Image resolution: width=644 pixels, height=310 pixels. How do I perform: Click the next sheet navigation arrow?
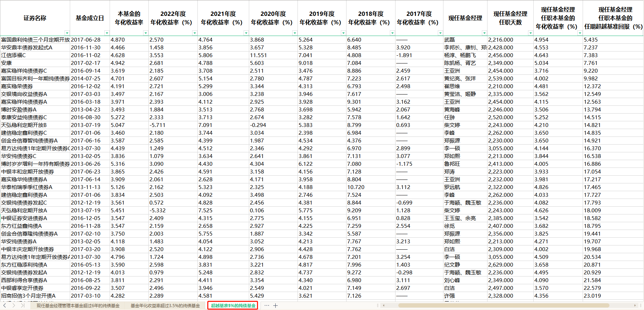tap(14, 305)
